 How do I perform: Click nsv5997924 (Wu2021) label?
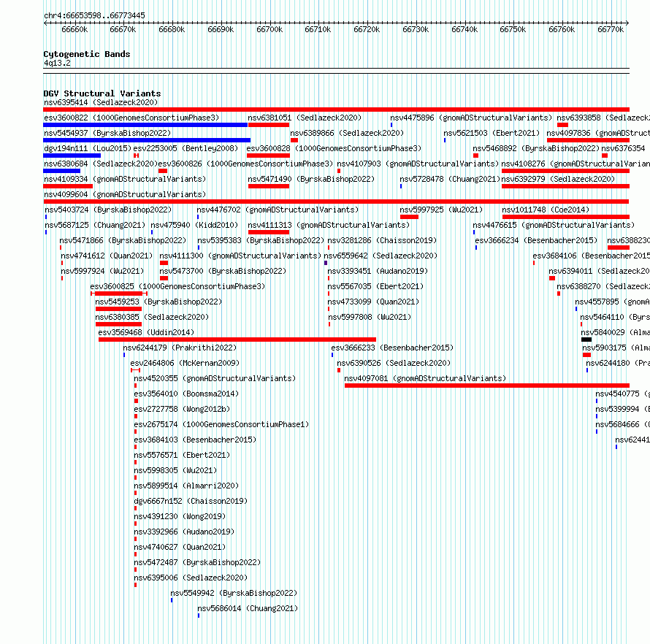point(102,271)
